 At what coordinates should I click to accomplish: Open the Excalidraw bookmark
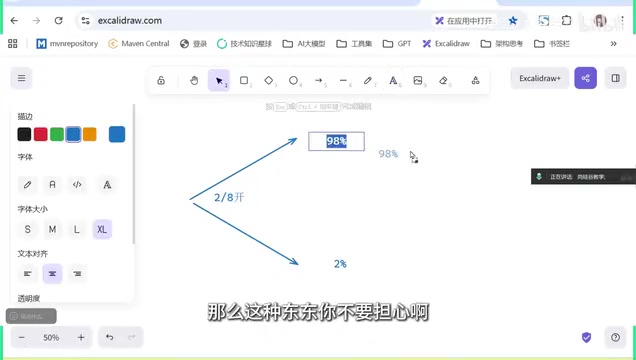tap(446, 43)
